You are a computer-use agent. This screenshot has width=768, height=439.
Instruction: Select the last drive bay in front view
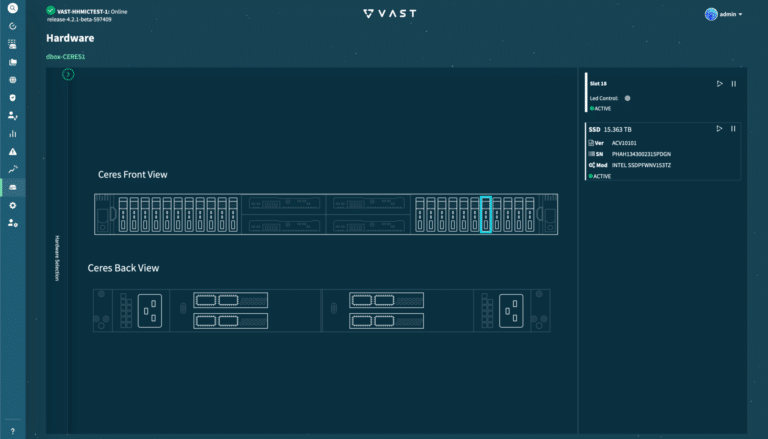529,214
